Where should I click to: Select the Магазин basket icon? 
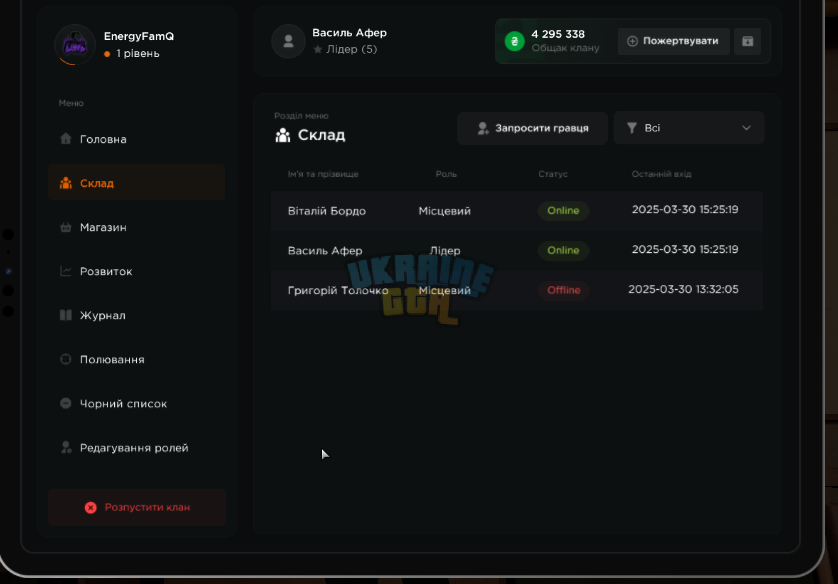point(66,227)
